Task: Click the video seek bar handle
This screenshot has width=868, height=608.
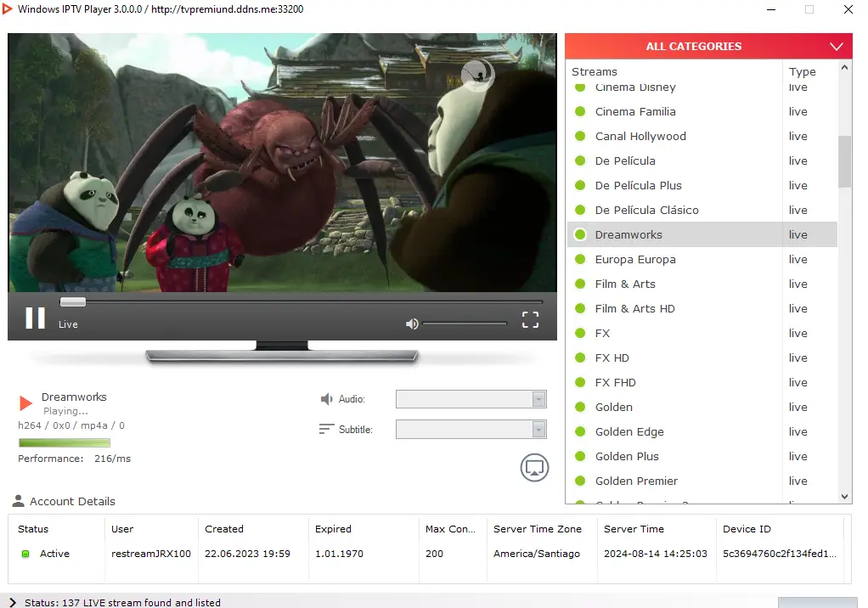Action: coord(72,301)
